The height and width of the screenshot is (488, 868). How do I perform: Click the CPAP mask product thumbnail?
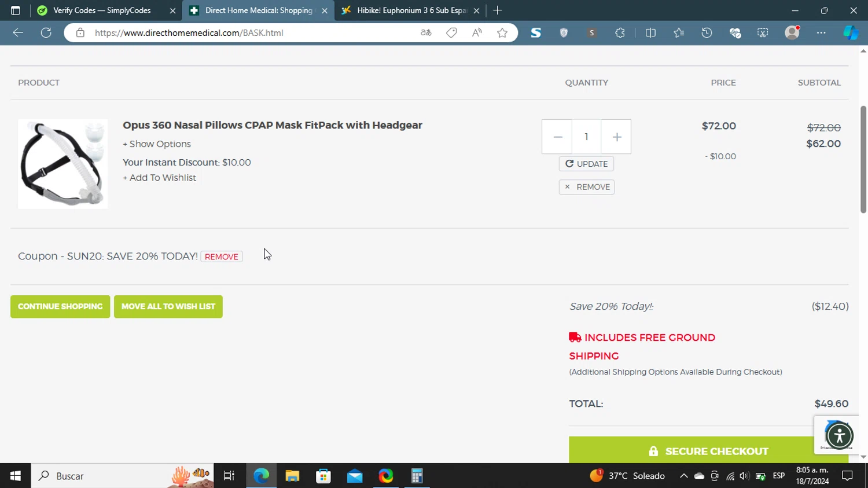[62, 164]
